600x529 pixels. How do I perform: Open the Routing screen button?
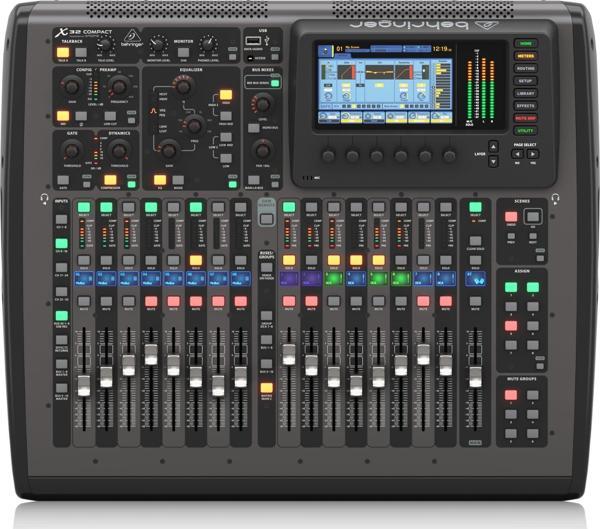point(525,69)
